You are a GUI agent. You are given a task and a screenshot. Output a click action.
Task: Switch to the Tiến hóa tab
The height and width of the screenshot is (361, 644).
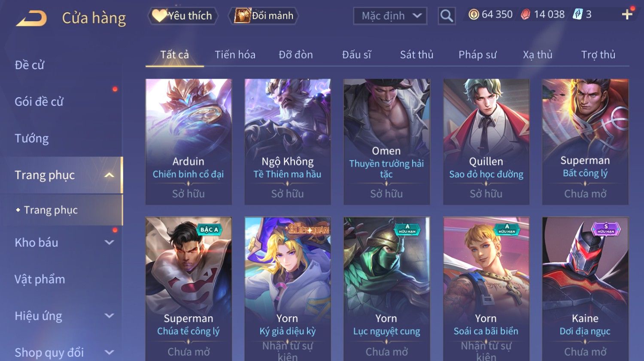point(235,55)
